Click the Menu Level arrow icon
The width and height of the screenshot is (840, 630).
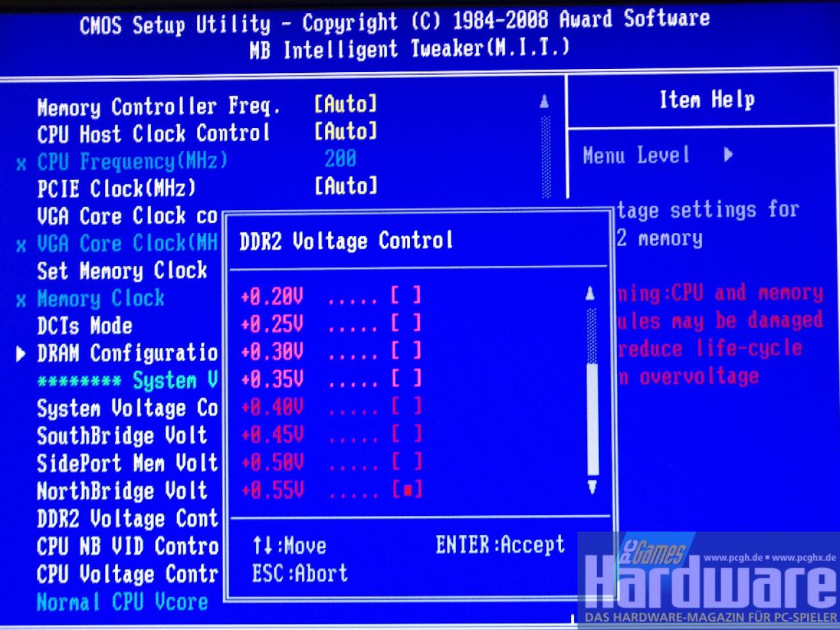click(728, 155)
